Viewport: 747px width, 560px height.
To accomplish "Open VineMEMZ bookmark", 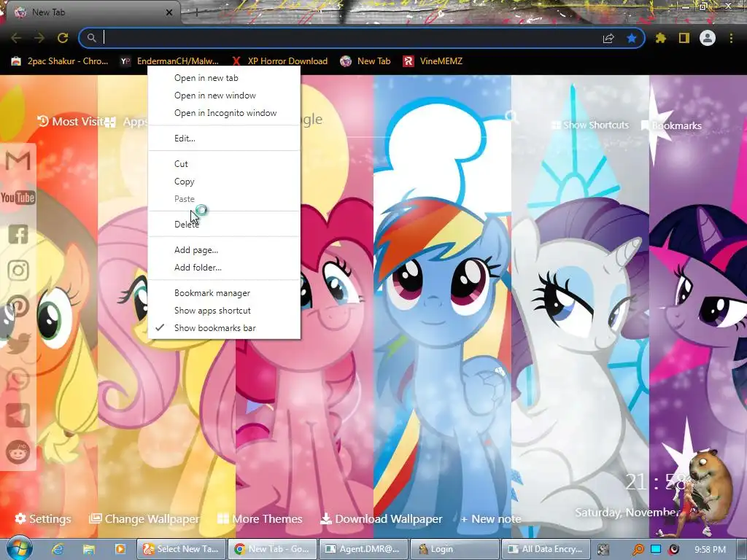I will click(x=433, y=61).
